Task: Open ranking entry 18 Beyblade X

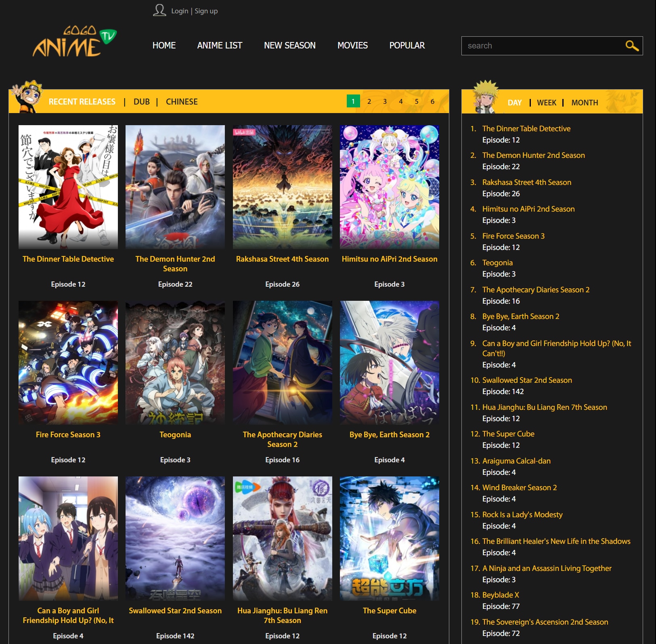Action: coord(501,595)
